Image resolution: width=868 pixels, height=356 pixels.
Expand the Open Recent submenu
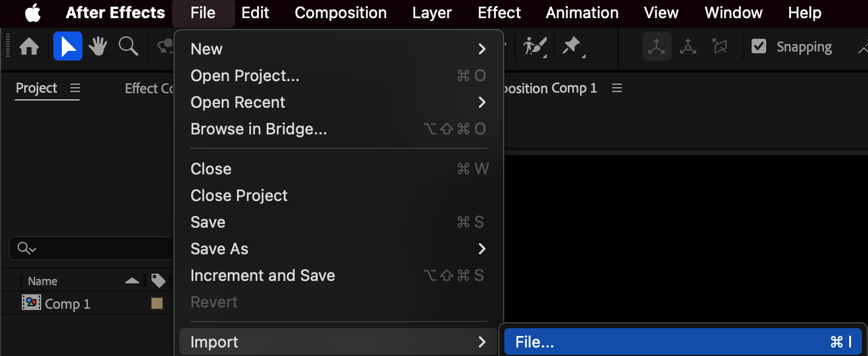[x=338, y=102]
